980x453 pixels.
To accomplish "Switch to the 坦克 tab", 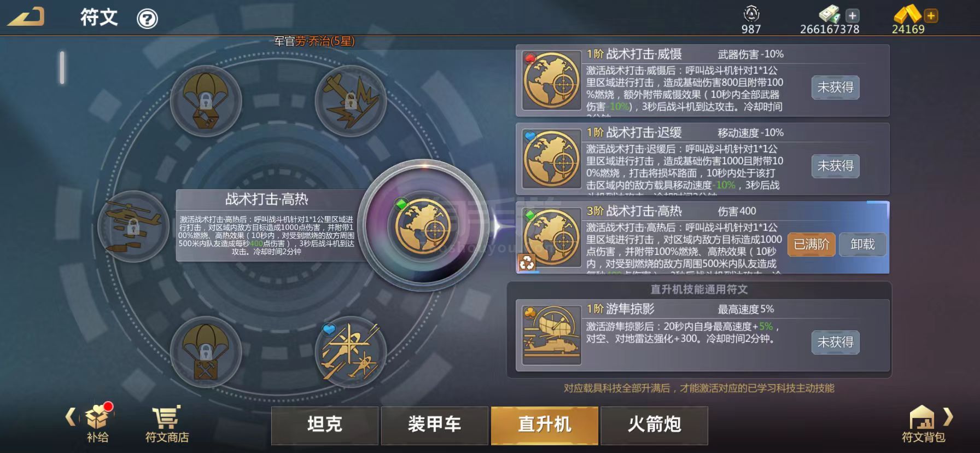I will (x=325, y=425).
